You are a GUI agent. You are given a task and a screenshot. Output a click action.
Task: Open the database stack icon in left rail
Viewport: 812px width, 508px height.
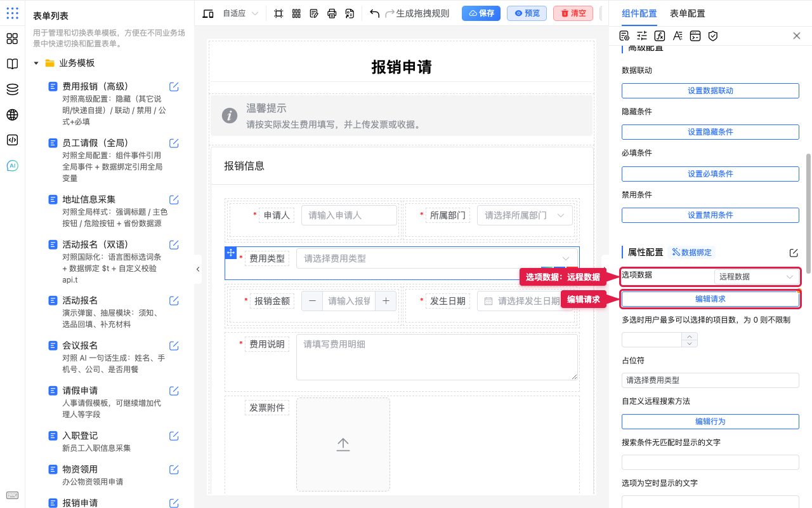(x=12, y=90)
